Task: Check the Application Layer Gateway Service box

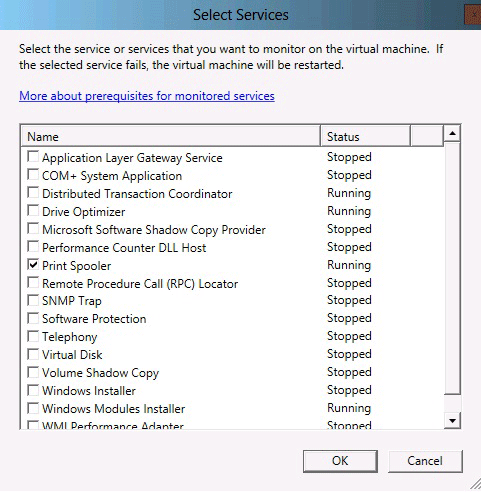Action: click(x=33, y=157)
